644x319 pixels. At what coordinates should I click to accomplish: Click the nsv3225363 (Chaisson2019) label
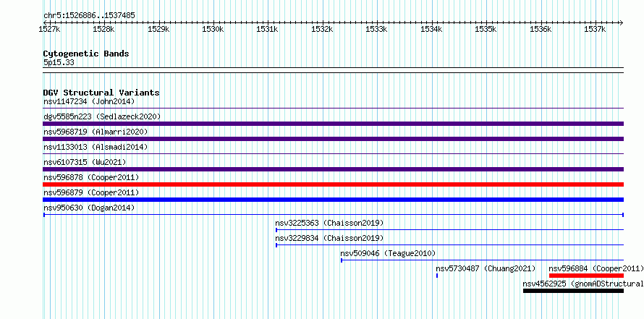pos(329,224)
